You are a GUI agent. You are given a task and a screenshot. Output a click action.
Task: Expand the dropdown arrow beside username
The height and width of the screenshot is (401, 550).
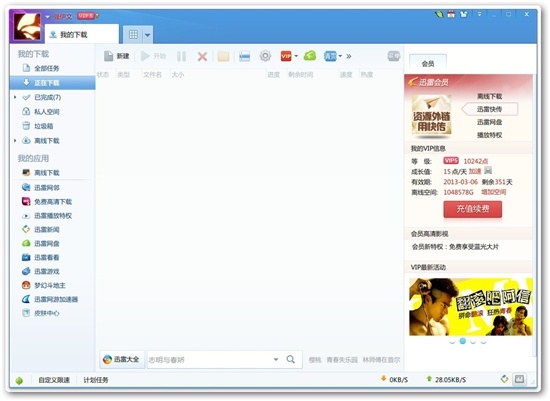click(x=48, y=16)
